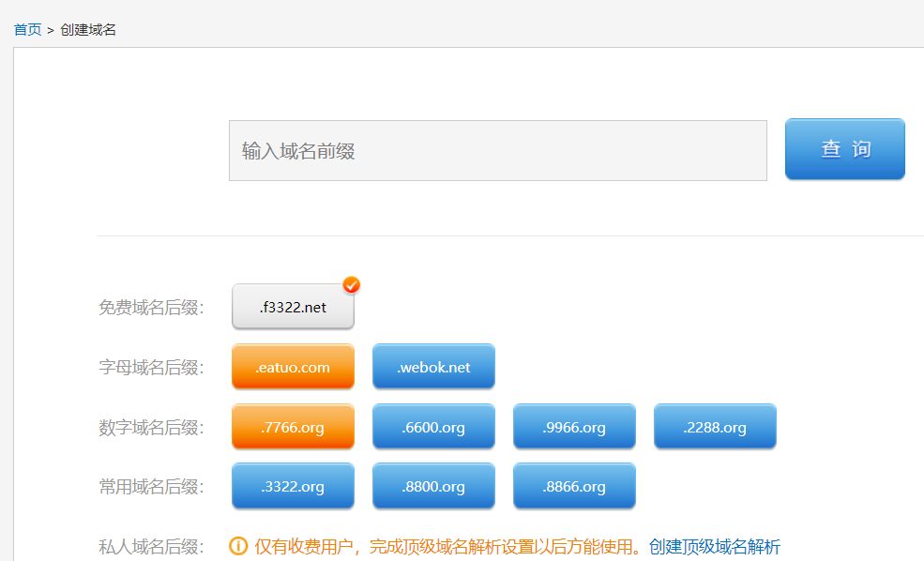Pick the .webok.net suffix
The height and width of the screenshot is (561, 924).
[433, 367]
